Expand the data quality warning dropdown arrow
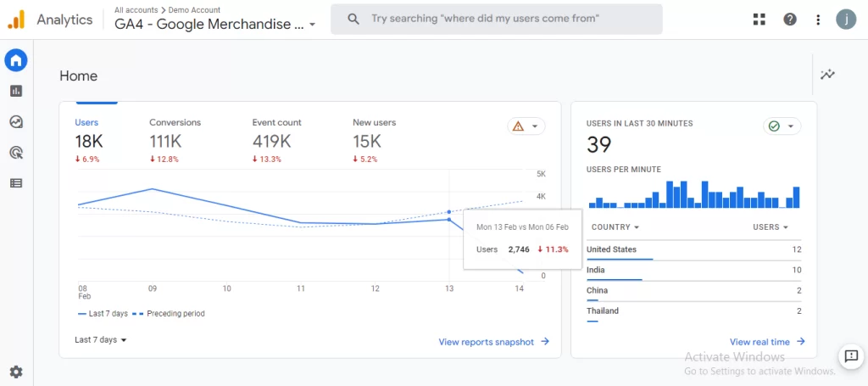Screen dimensions: 868x386 535,126
